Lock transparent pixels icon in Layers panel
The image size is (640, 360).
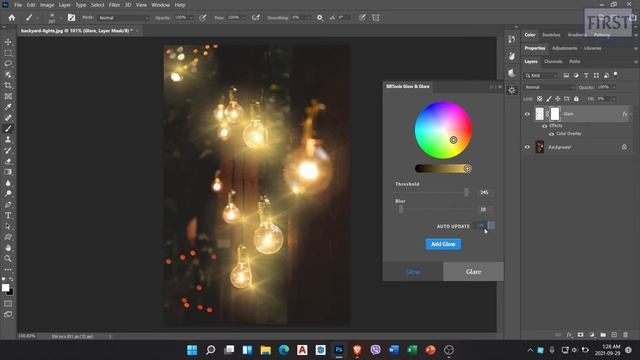pyautogui.click(x=540, y=99)
